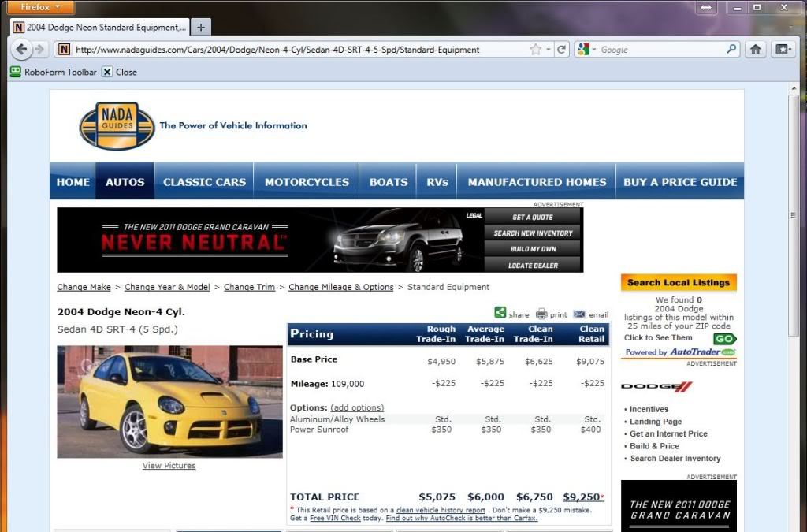
Task: Click the Search Dealer Inventory link
Action: (675, 459)
